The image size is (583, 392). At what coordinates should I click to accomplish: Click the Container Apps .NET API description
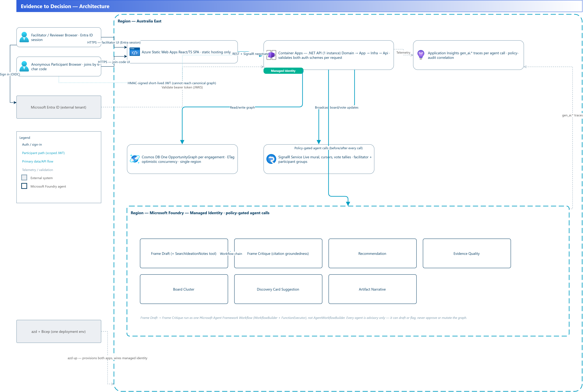334,55
